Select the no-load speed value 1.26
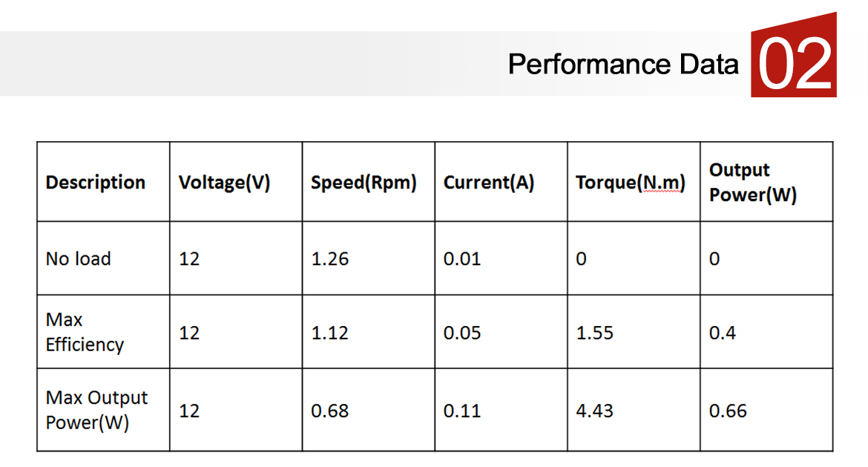Image resolution: width=868 pixels, height=467 pixels. [329, 259]
